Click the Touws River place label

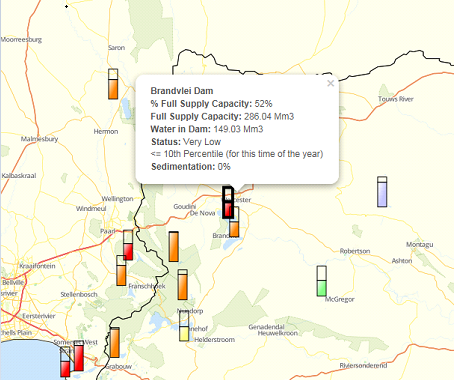tap(396, 99)
